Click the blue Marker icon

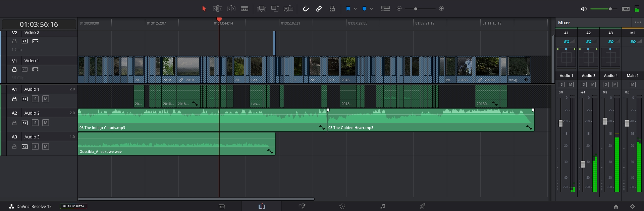(x=364, y=9)
